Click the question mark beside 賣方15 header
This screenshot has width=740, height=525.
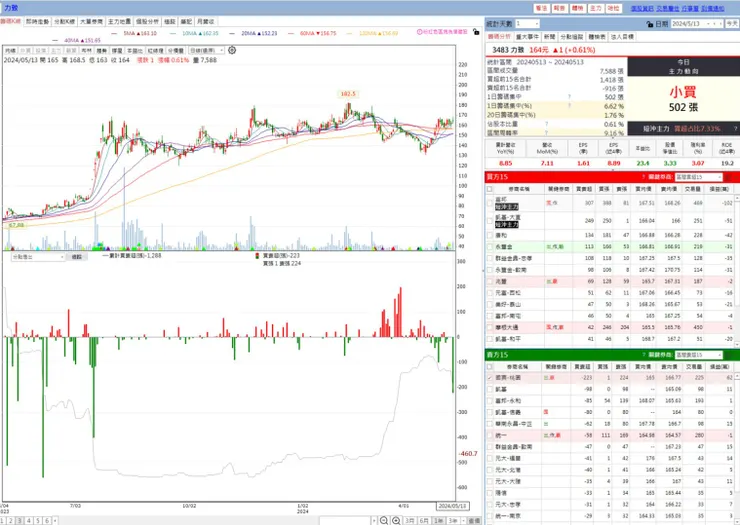(643, 355)
